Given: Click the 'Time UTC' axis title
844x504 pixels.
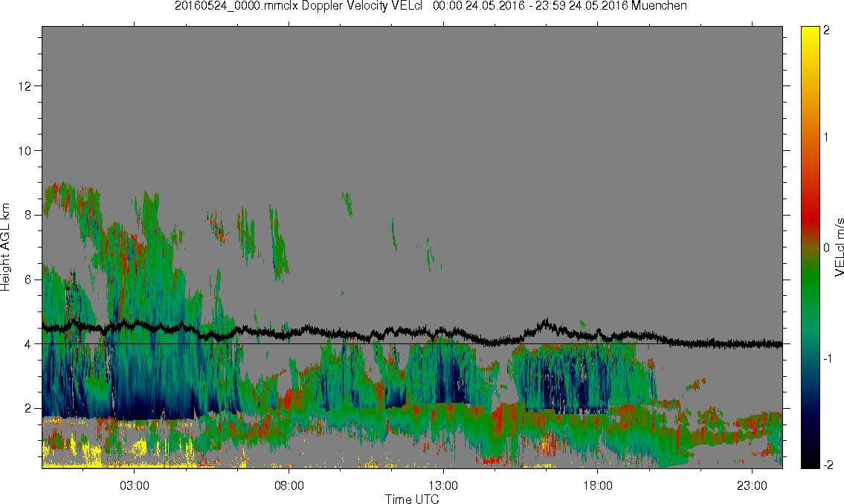Looking at the screenshot, I should pos(412,499).
